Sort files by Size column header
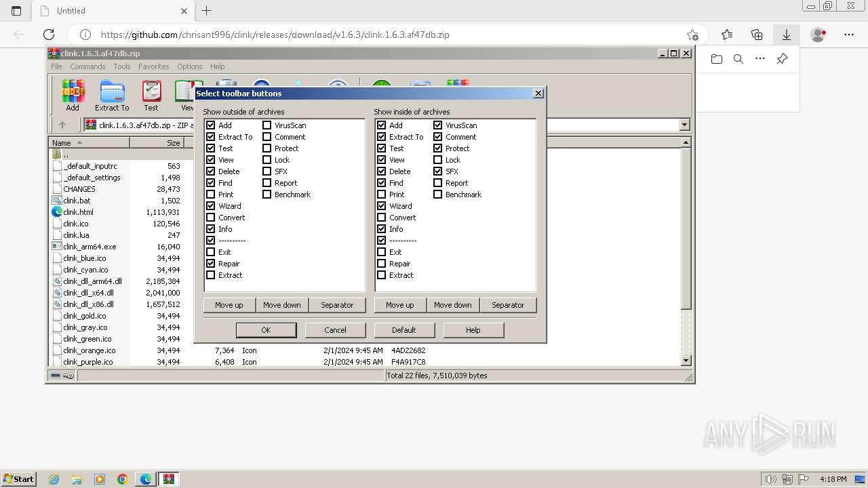 157,142
